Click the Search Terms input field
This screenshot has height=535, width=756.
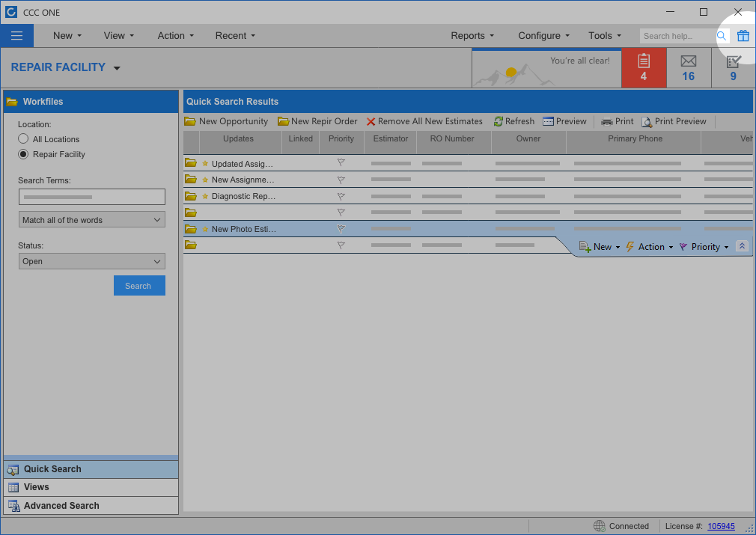click(x=91, y=197)
